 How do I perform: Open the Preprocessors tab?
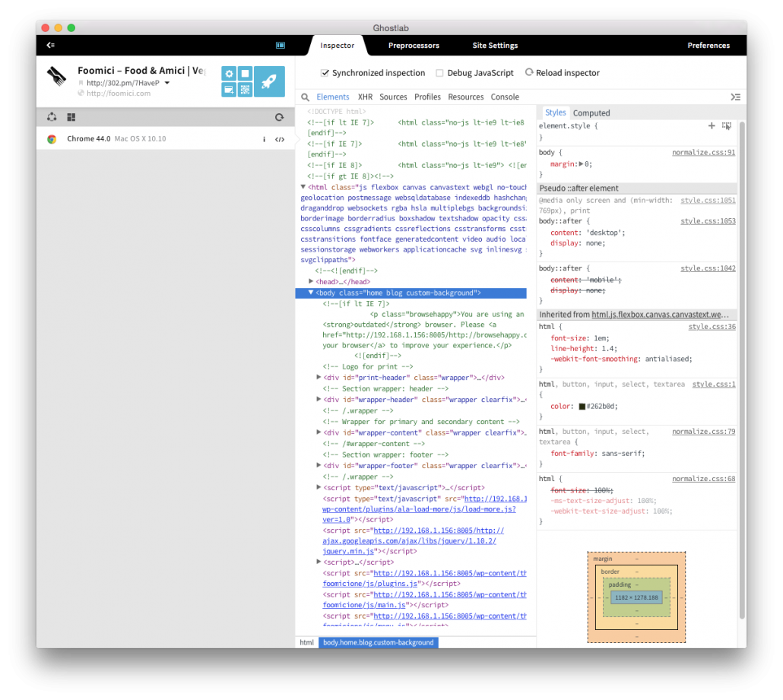(x=414, y=45)
